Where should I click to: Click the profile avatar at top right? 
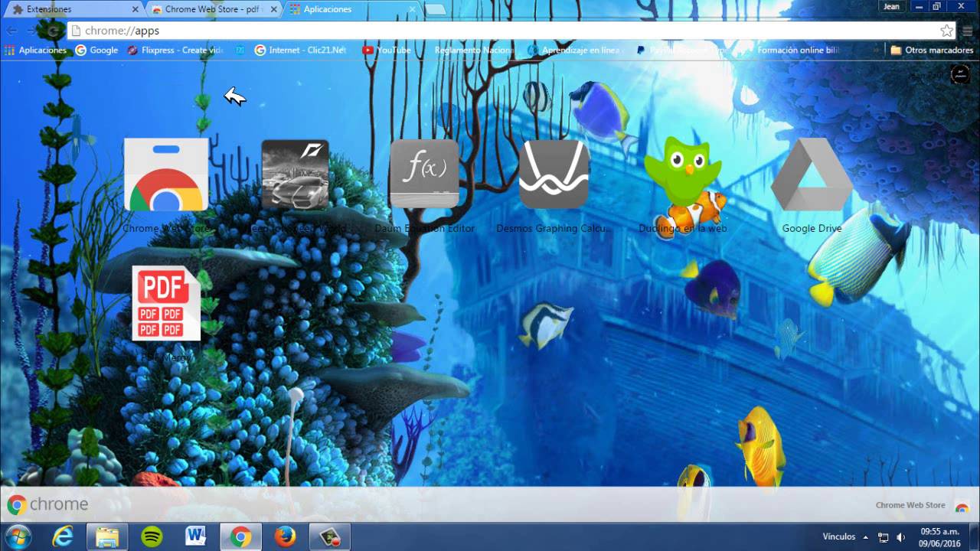(x=960, y=74)
